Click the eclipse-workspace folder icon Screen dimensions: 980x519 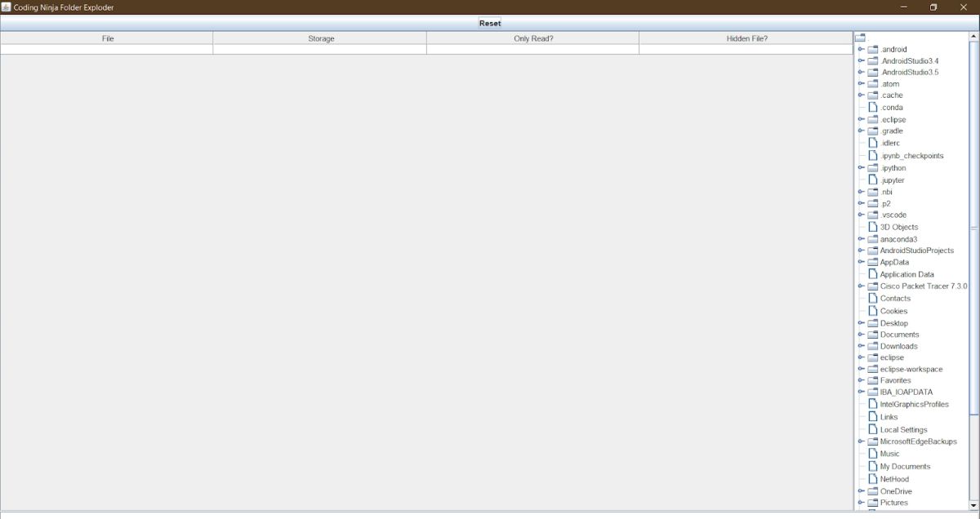(872, 369)
